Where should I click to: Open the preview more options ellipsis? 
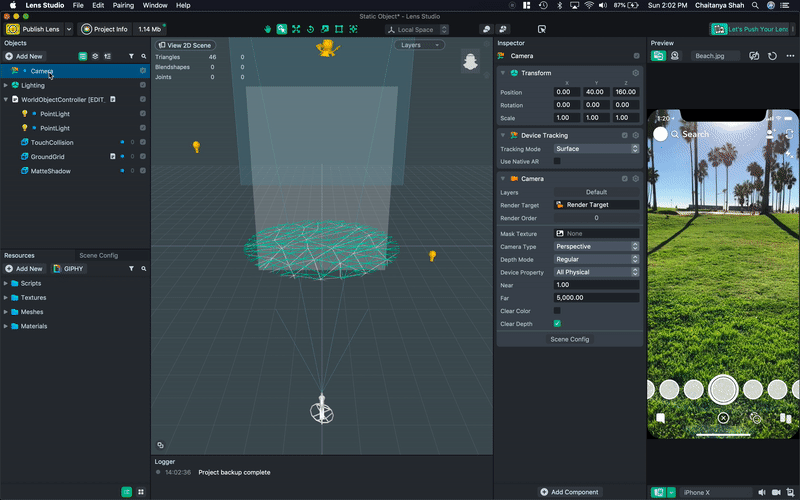pyautogui.click(x=790, y=56)
